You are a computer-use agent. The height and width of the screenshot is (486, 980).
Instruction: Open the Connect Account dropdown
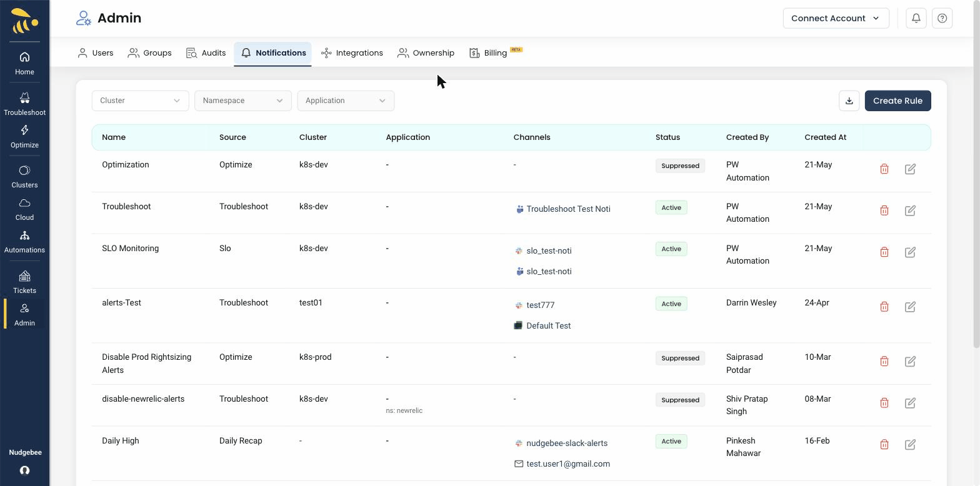pos(836,18)
